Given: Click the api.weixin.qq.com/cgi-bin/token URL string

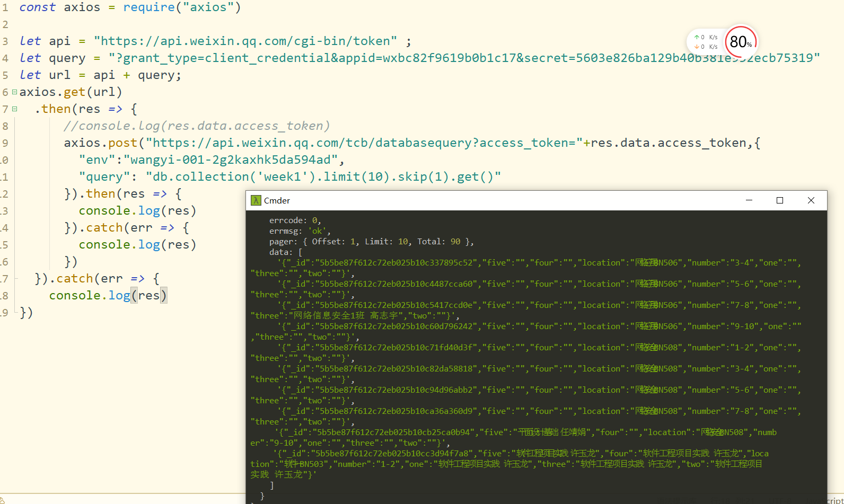Looking at the screenshot, I should (x=245, y=41).
